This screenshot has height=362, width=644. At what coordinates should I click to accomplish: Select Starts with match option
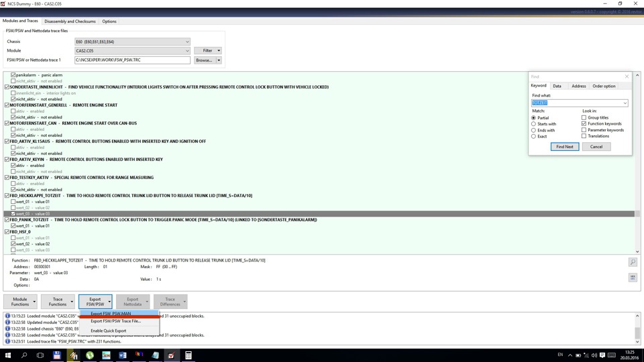[533, 124]
